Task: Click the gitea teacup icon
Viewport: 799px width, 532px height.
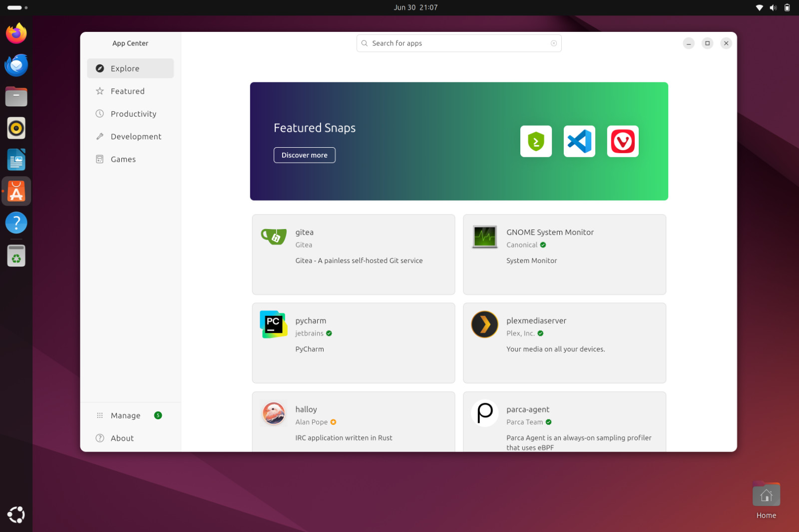Action: point(274,236)
